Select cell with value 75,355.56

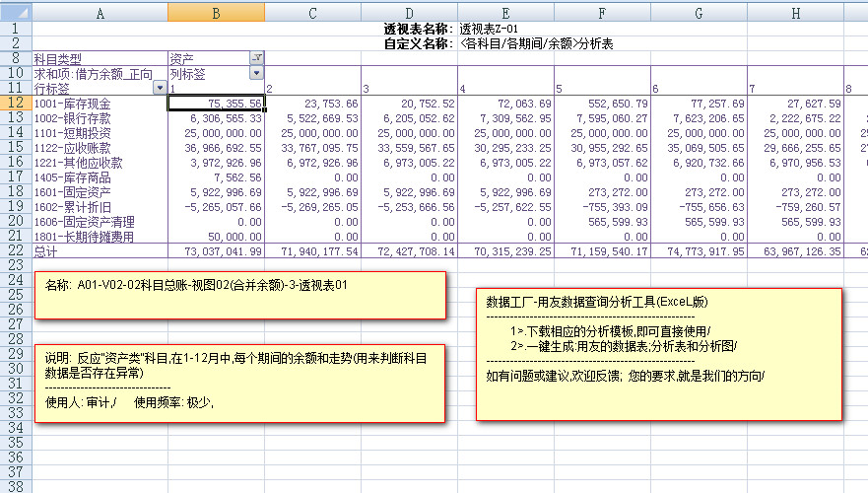[216, 104]
